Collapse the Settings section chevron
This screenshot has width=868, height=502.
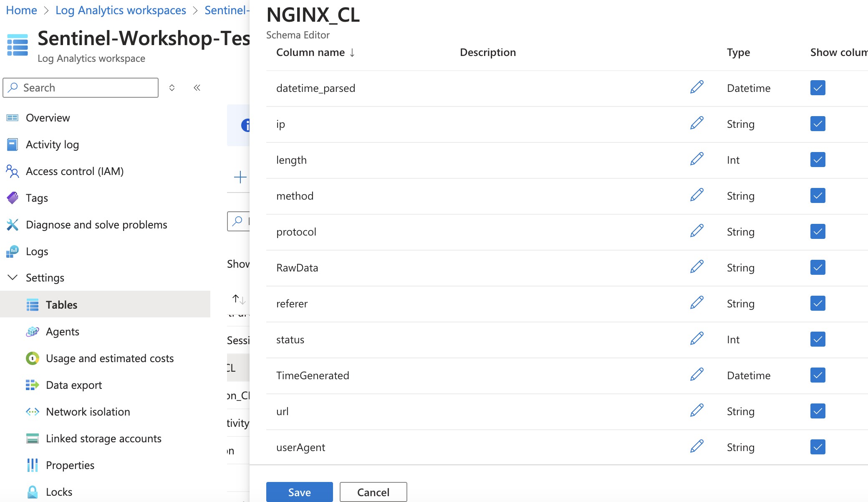[13, 277]
